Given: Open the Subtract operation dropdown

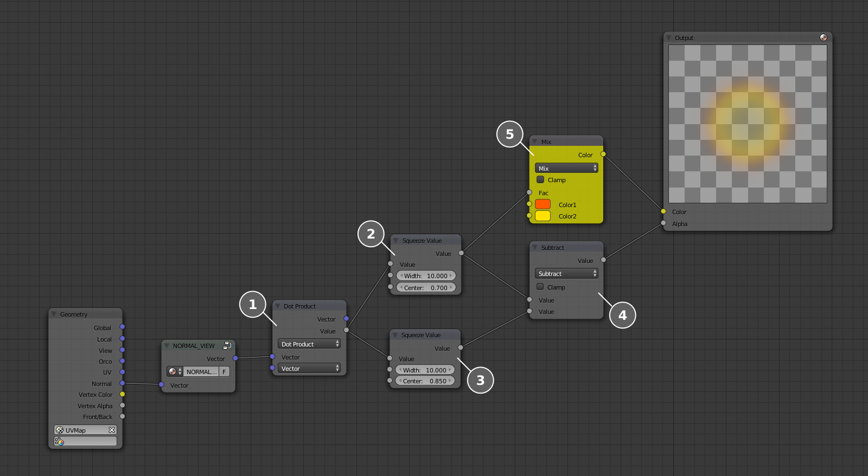Looking at the screenshot, I should (566, 274).
